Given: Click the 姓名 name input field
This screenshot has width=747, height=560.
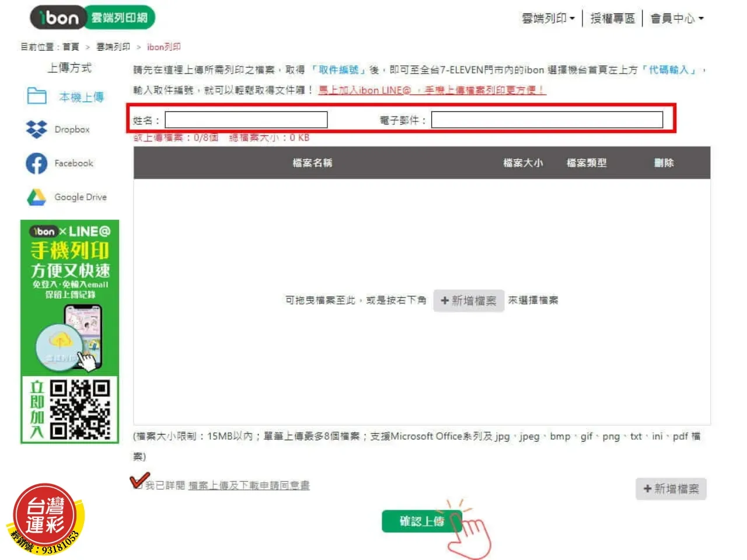Looking at the screenshot, I should pos(246,120).
